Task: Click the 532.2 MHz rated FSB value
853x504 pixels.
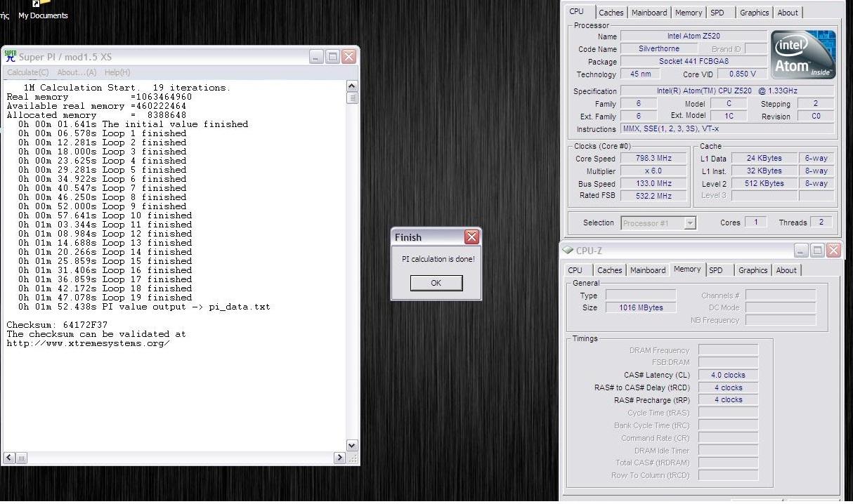Action: pyautogui.click(x=653, y=196)
